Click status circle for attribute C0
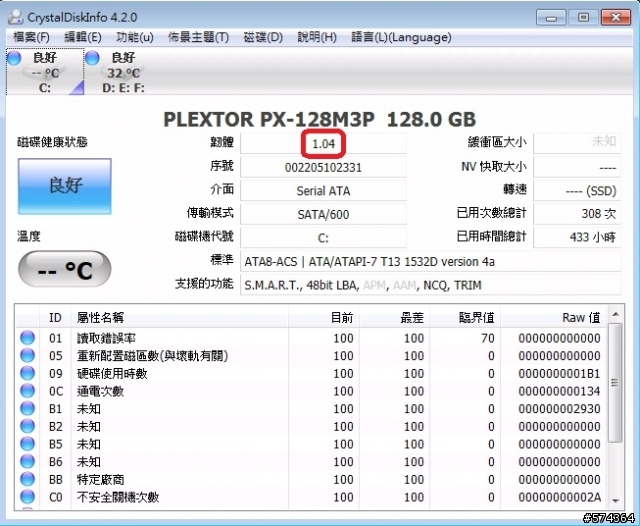Image resolution: width=640 pixels, height=526 pixels. (27, 497)
